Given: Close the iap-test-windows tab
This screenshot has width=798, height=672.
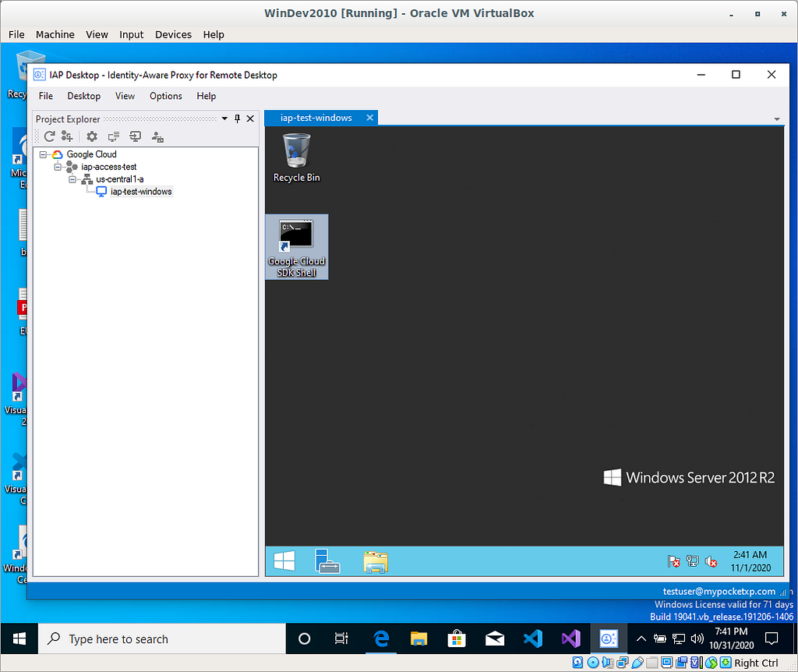Looking at the screenshot, I should (370, 118).
